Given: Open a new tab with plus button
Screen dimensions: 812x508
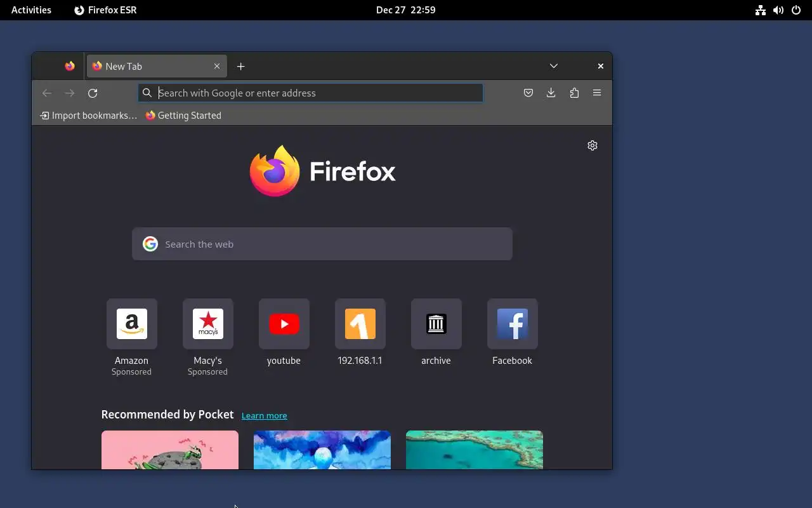Looking at the screenshot, I should click(240, 66).
